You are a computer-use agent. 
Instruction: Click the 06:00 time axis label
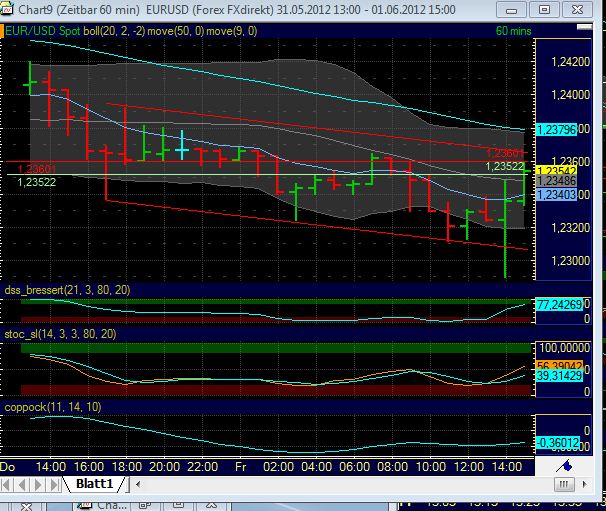click(x=354, y=467)
